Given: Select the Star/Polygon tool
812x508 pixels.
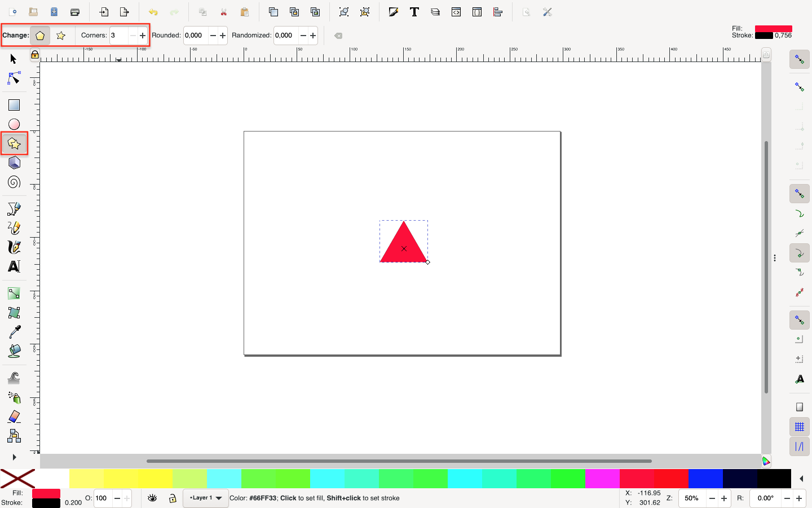Looking at the screenshot, I should 14,143.
